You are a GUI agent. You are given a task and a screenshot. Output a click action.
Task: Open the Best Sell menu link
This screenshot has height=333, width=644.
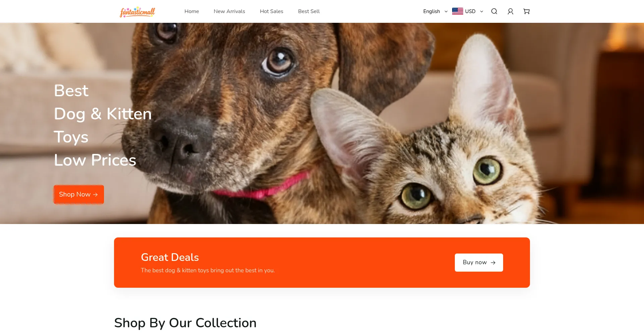coord(309,11)
